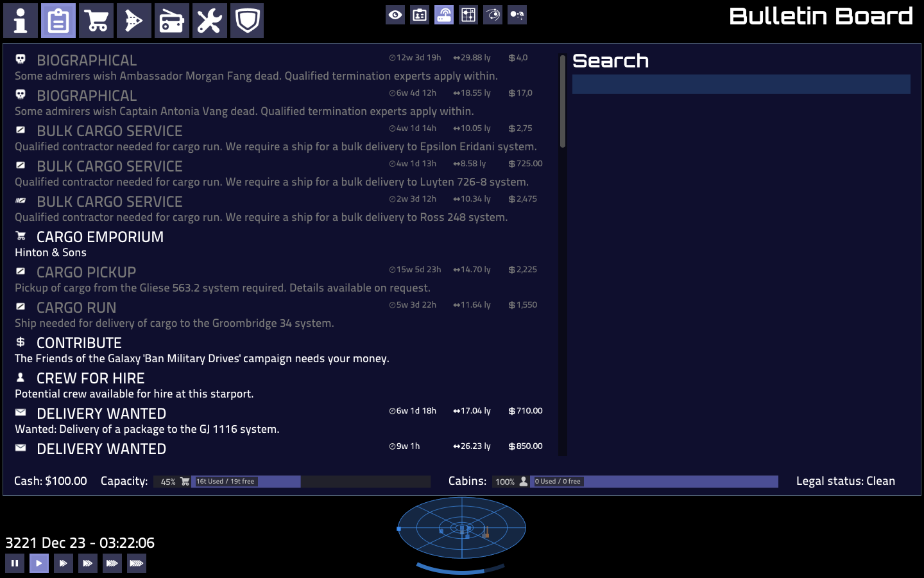The image size is (924, 578).
Task: Click dollar icon beside CONTRIBUTE
Action: 21,342
